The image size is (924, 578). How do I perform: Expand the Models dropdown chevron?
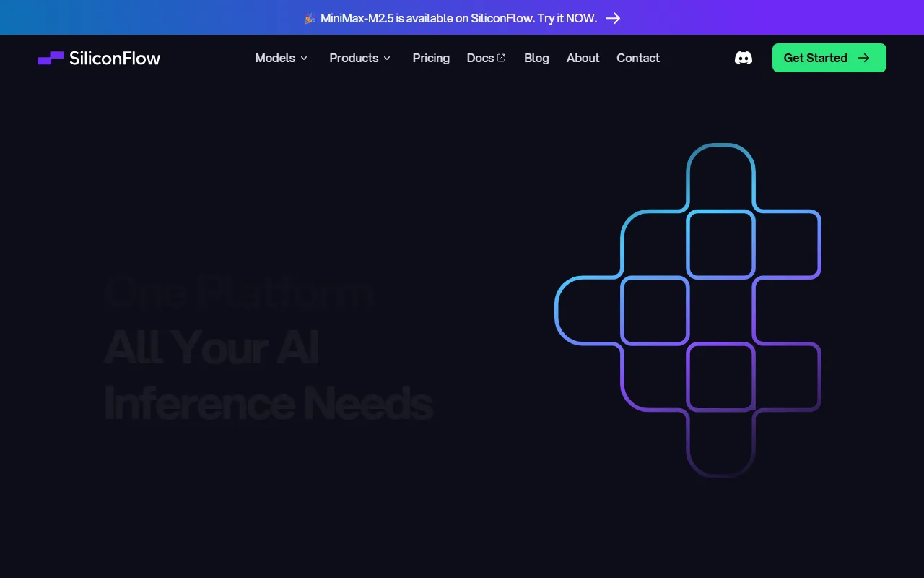click(304, 58)
